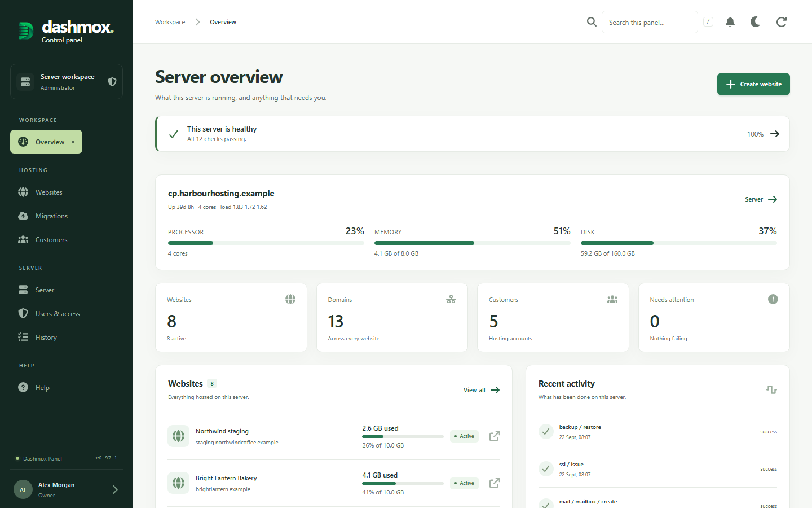Click the Websites count badge 8
This screenshot has width=812, height=508.
click(212, 384)
